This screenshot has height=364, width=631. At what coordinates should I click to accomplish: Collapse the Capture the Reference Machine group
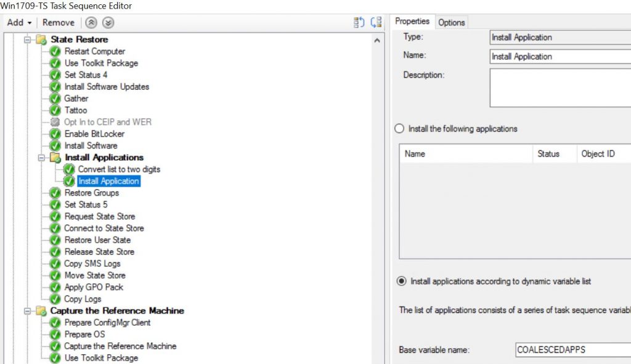pyautogui.click(x=26, y=311)
